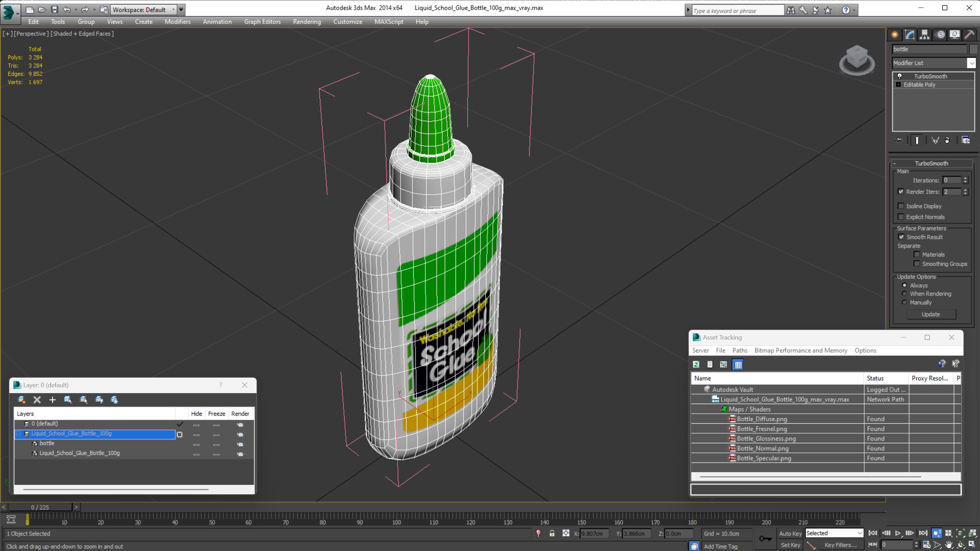Click the Play Animation button
The image size is (980, 551).
tap(898, 533)
